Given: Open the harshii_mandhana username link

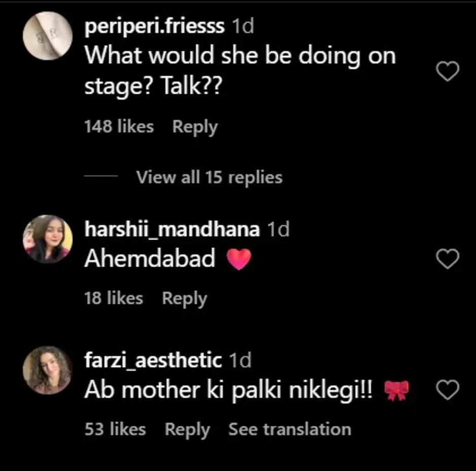Looking at the screenshot, I should pyautogui.click(x=172, y=229).
